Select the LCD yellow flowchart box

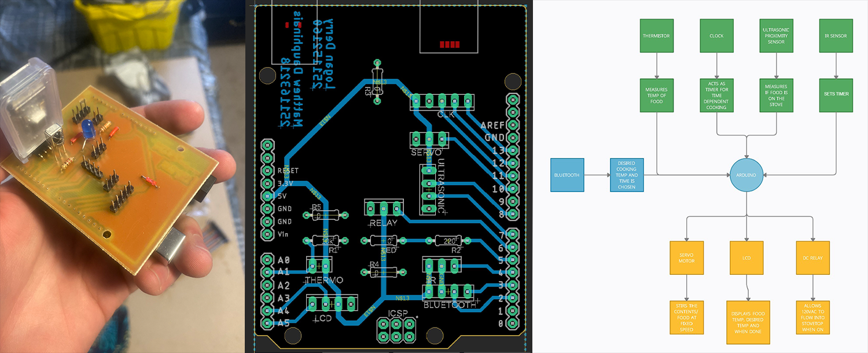click(x=746, y=258)
